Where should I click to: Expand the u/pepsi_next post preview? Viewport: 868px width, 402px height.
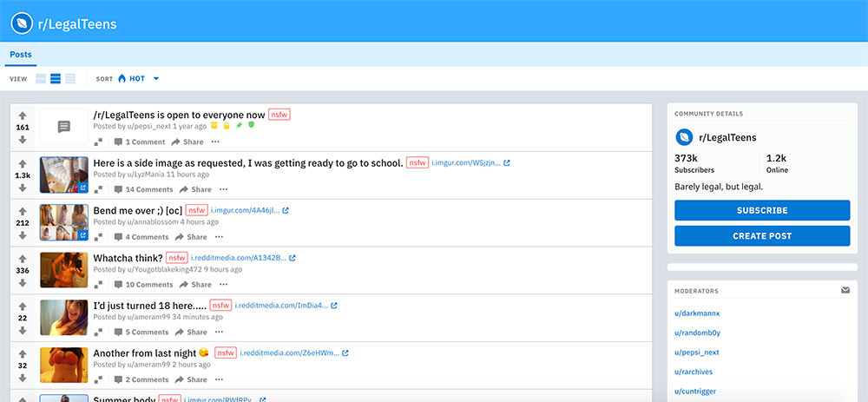[98, 142]
